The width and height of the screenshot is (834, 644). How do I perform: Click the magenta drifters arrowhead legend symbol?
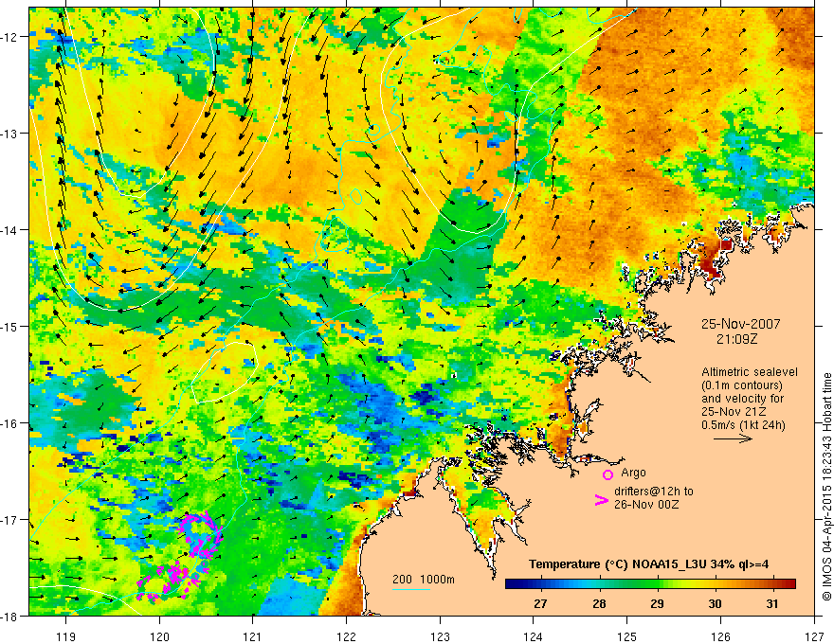[x=601, y=500]
